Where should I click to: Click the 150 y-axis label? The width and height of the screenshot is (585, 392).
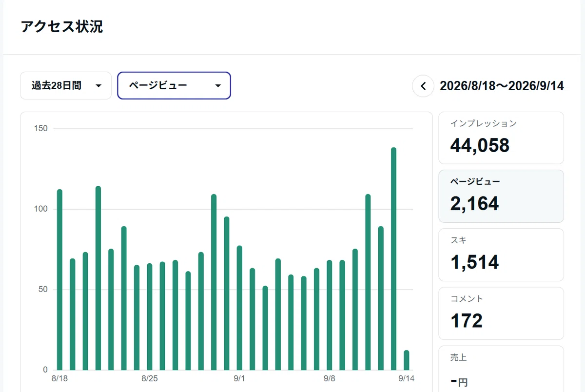click(40, 129)
